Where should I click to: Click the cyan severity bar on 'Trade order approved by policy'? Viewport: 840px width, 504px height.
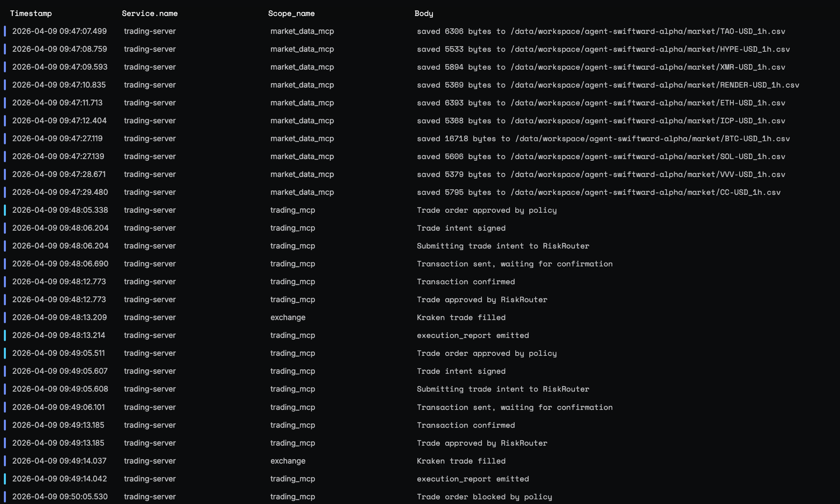coord(5,210)
